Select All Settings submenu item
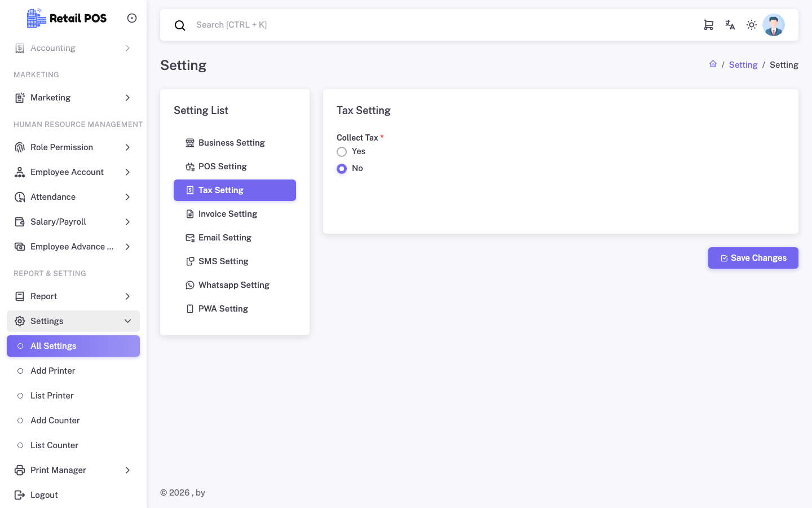 click(x=73, y=346)
